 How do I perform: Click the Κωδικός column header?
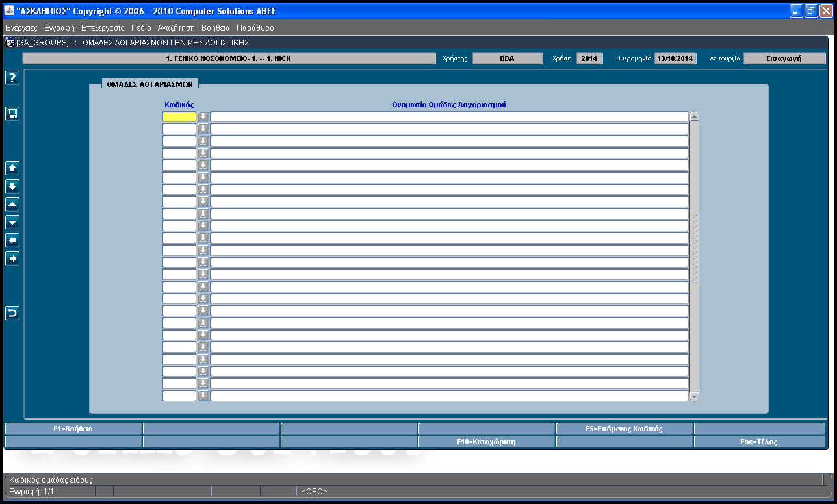179,105
